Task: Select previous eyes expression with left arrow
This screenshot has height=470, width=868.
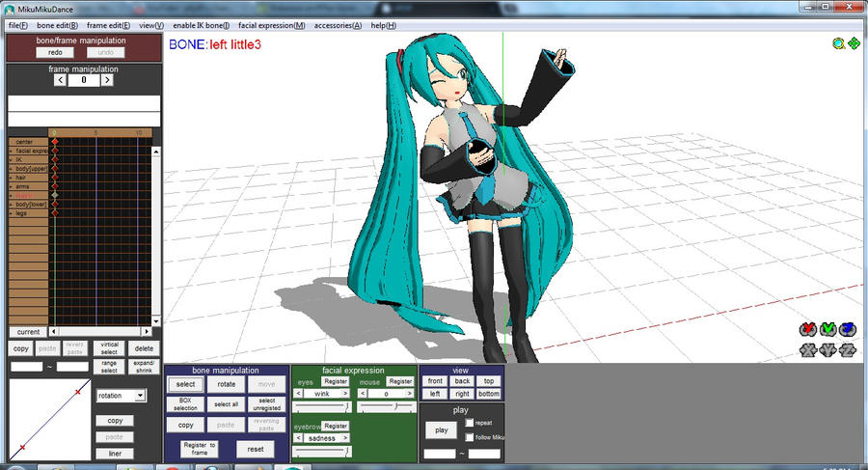Action: (x=298, y=394)
